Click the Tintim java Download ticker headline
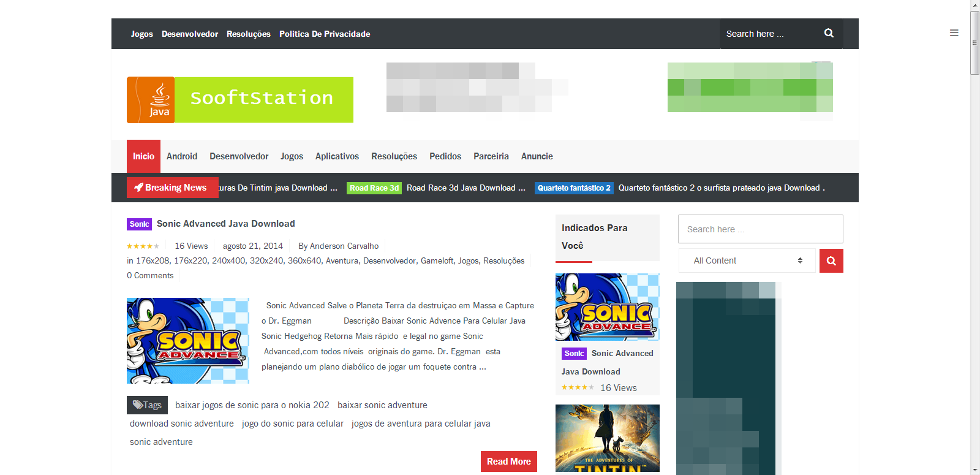980x475 pixels. pos(278,188)
